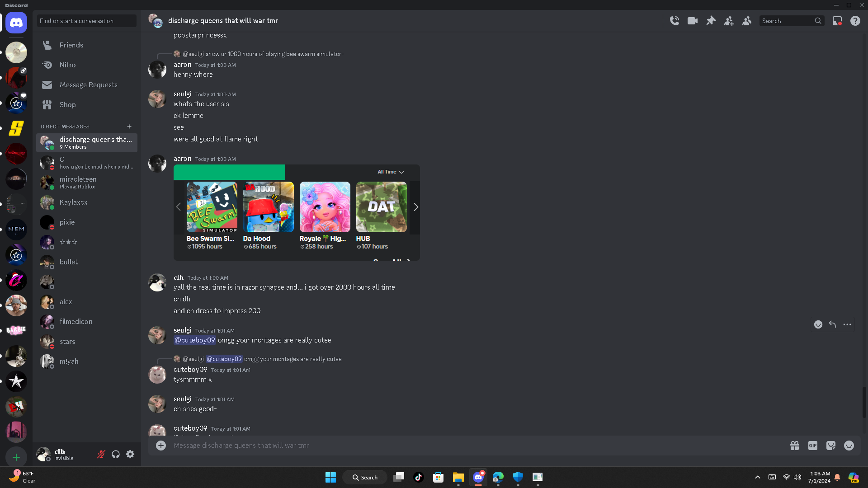The image size is (868, 488).
Task: Open group DM discharge queens in sidebar
Action: click(x=87, y=143)
